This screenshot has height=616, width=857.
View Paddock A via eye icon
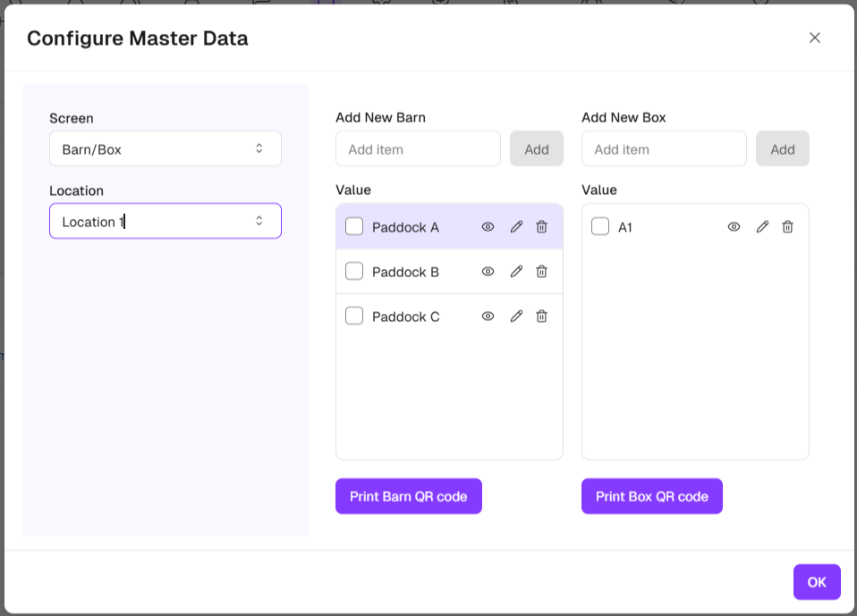[x=488, y=227]
